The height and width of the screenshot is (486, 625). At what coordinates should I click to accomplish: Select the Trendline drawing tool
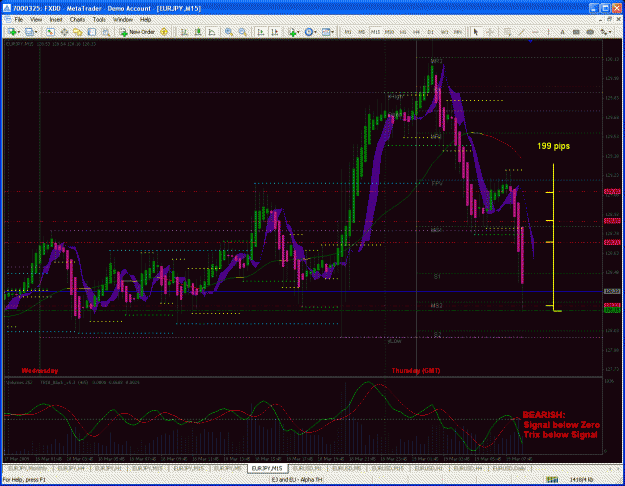coord(521,32)
